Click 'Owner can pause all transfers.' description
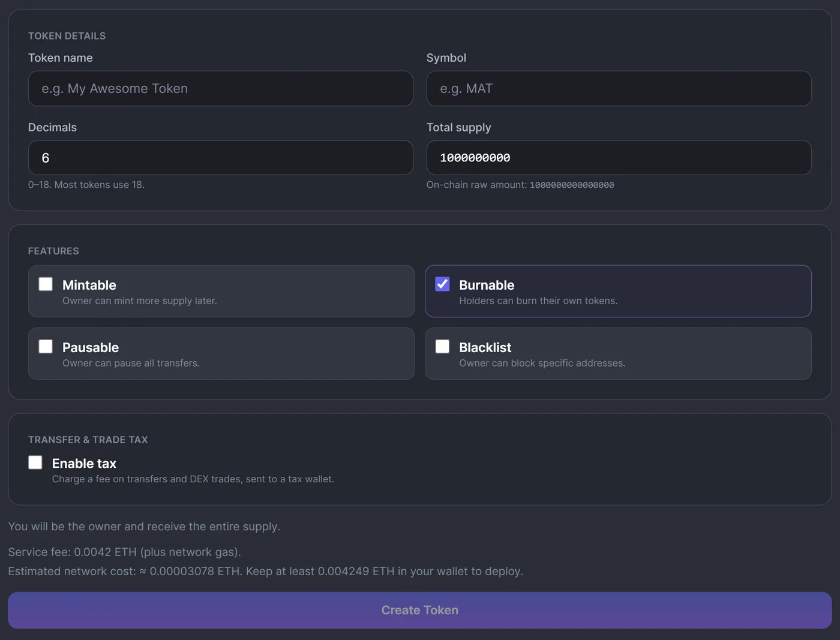The image size is (840, 640). 131,363
